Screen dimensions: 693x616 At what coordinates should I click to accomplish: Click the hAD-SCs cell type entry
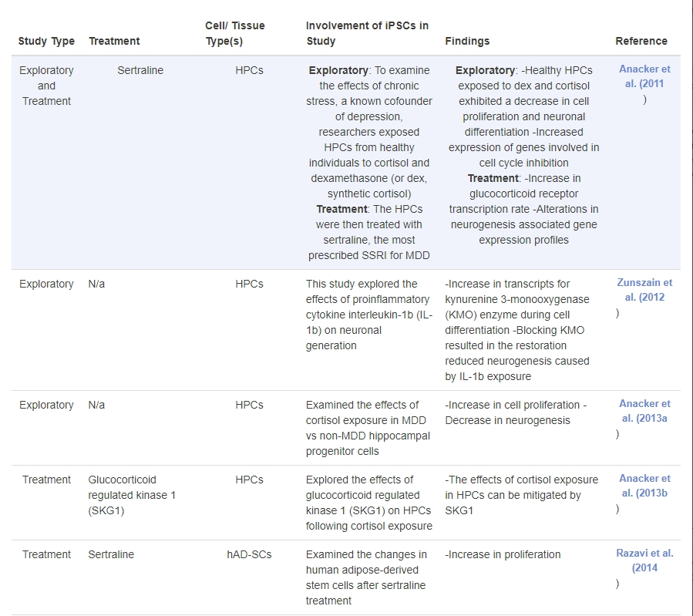click(x=249, y=554)
